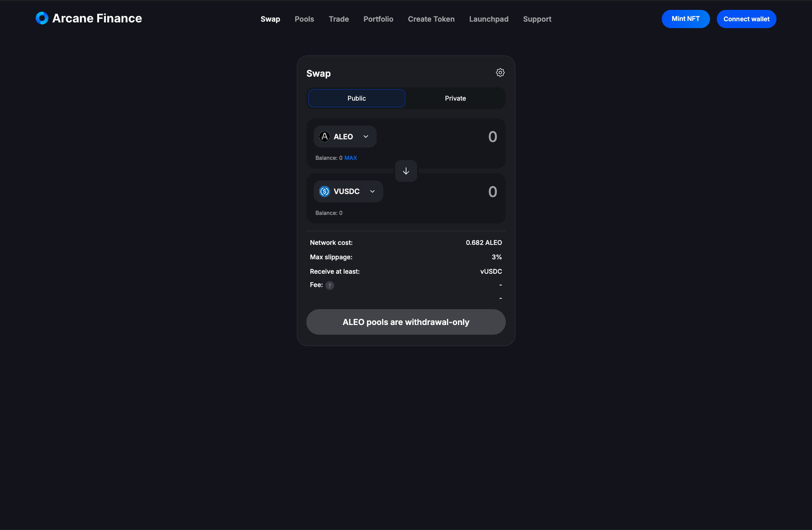
Task: Navigate to Create Token
Action: [431, 19]
